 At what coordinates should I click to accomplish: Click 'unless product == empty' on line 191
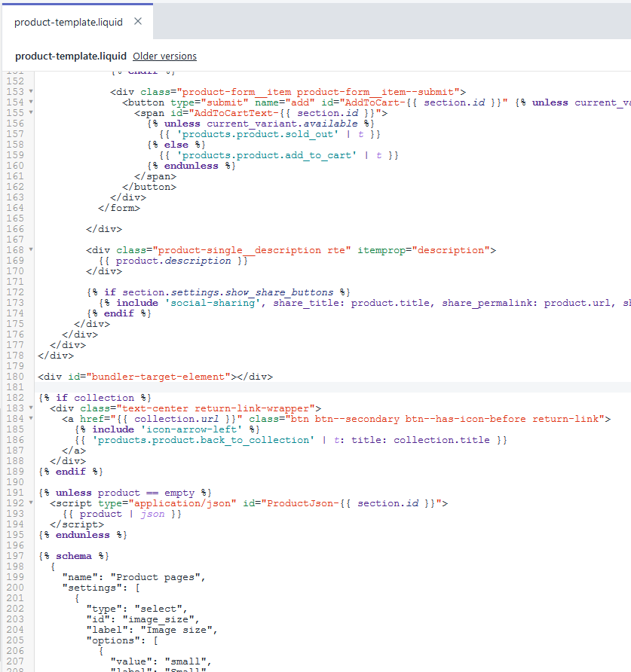125,493
